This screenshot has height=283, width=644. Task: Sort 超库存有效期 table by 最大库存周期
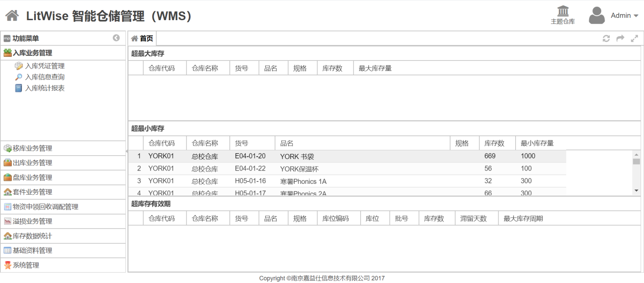point(523,218)
